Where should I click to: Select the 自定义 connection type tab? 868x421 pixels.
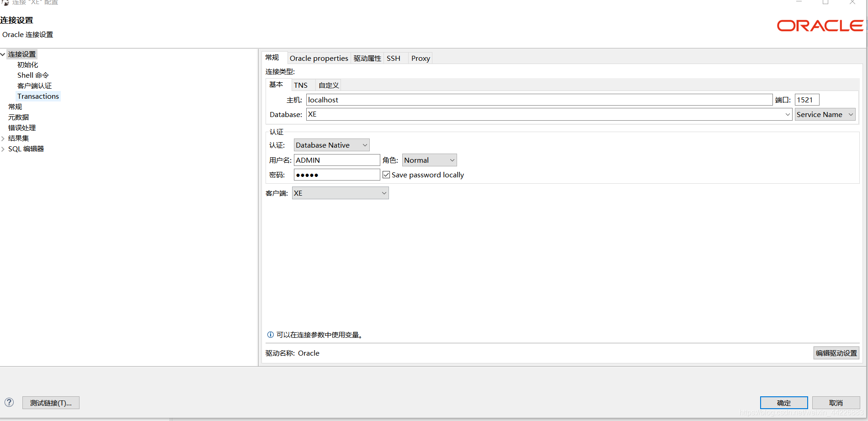[x=329, y=85]
